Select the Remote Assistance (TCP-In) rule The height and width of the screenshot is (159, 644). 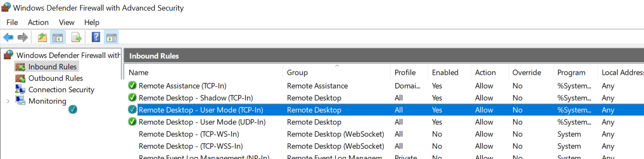pos(182,86)
